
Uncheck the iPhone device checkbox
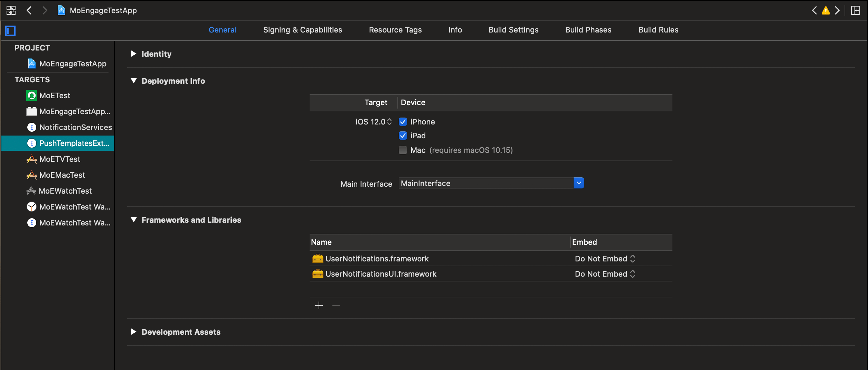[x=403, y=122]
